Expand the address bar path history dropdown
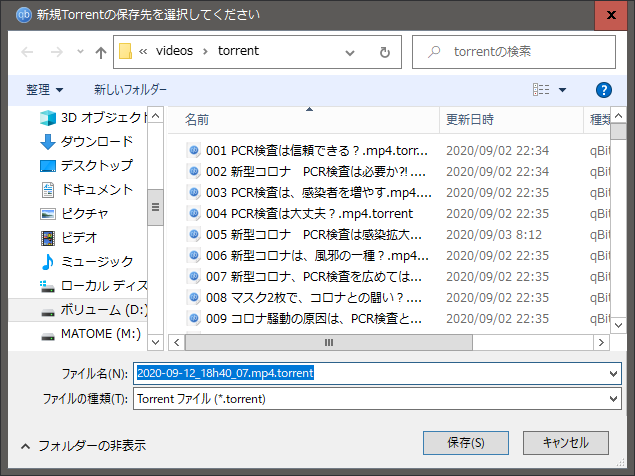 (x=356, y=52)
